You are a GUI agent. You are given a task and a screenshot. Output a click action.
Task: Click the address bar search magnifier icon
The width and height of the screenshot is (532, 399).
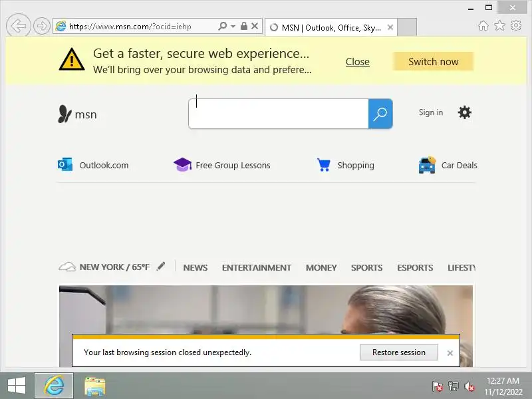(x=222, y=26)
